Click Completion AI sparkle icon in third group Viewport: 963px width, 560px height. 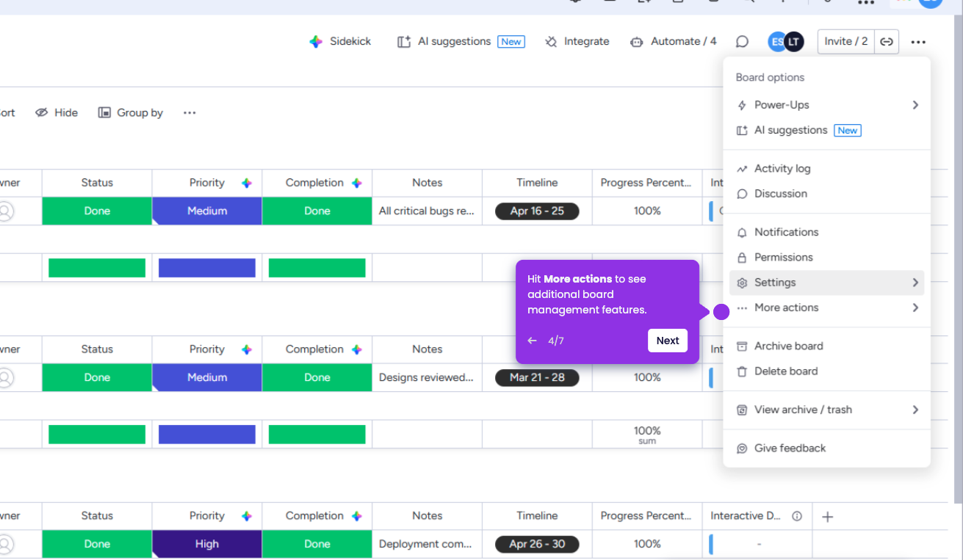(x=357, y=517)
